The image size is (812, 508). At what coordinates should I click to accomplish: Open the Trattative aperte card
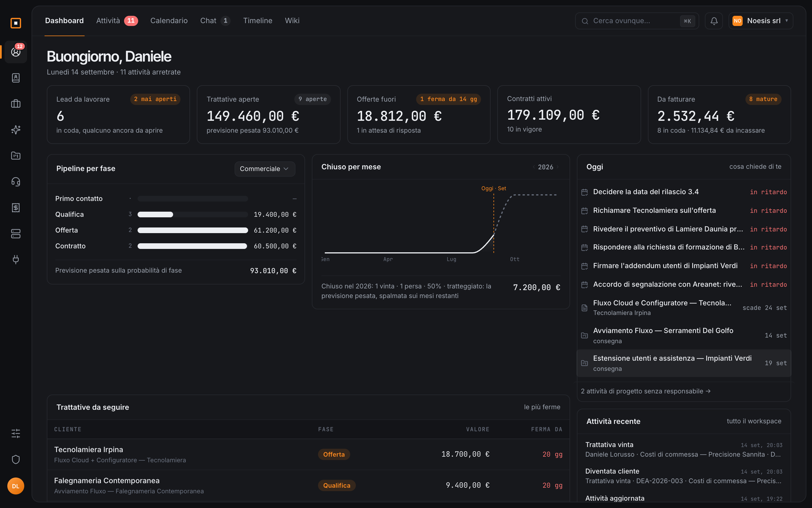tap(268, 115)
